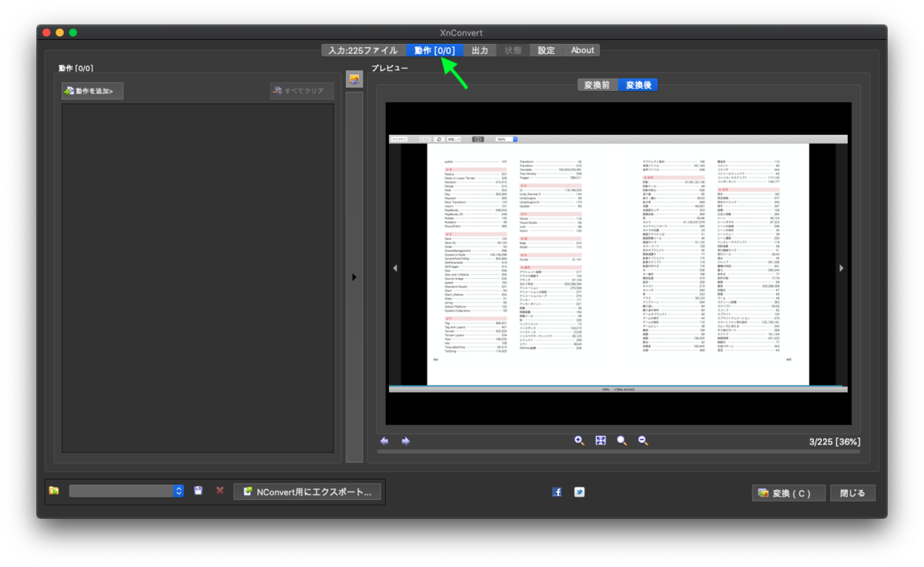Viewport: 924px width, 567px height.
Task: Click the zoom out magnifier icon
Action: coord(643,441)
